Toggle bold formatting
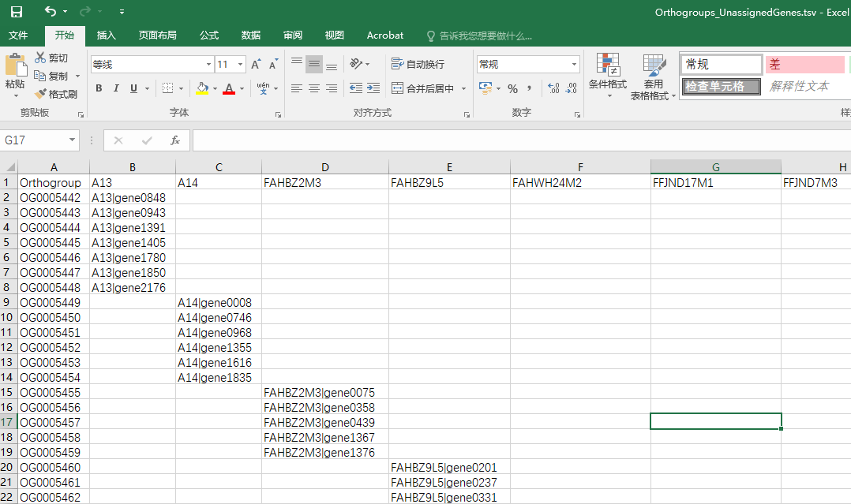 point(99,88)
